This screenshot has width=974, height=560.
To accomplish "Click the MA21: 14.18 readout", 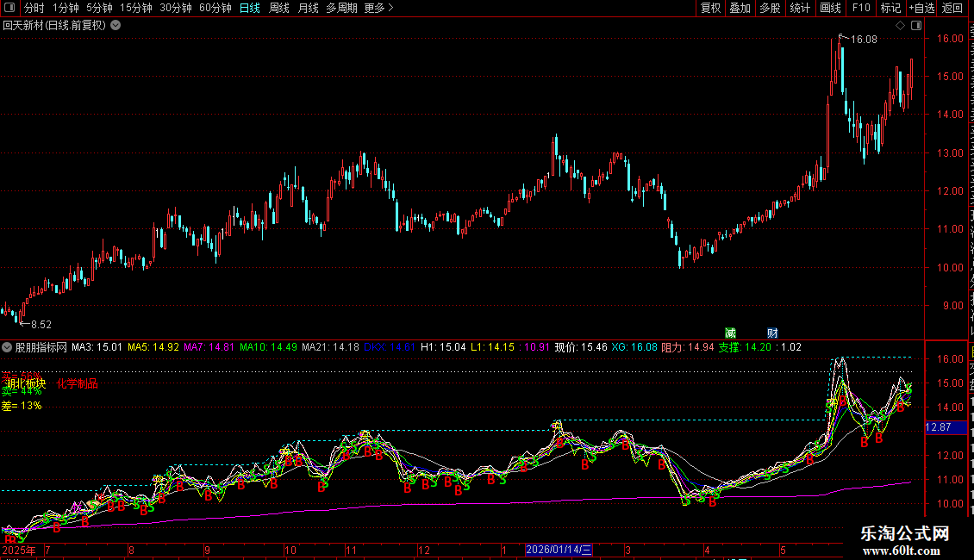I will (330, 347).
